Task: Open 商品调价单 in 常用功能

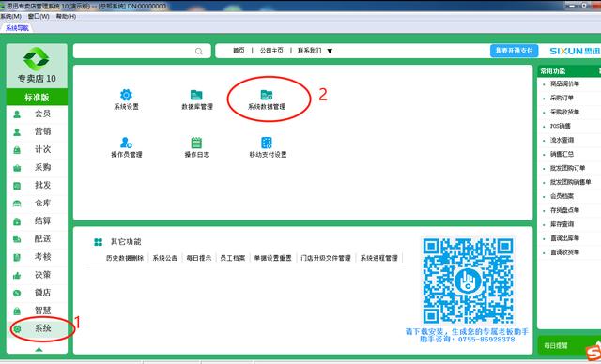Action: click(565, 83)
